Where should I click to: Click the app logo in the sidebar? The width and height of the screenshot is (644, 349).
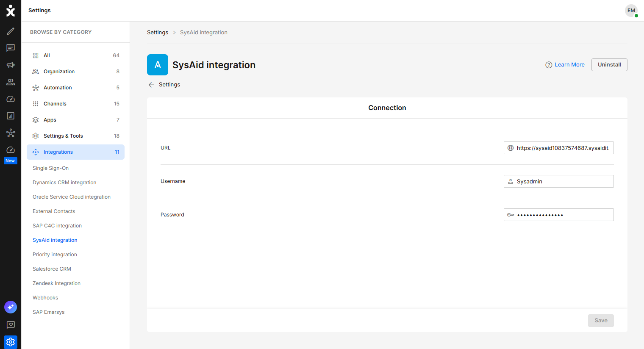pyautogui.click(x=11, y=11)
